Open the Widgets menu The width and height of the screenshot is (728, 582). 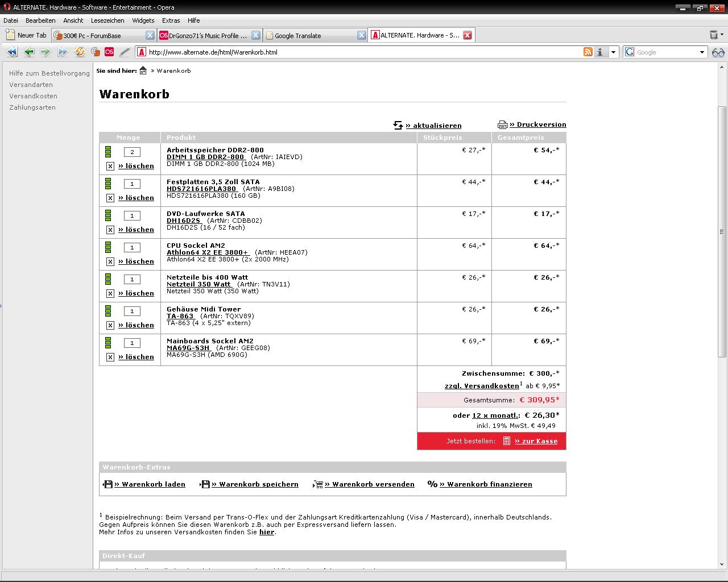pyautogui.click(x=143, y=20)
